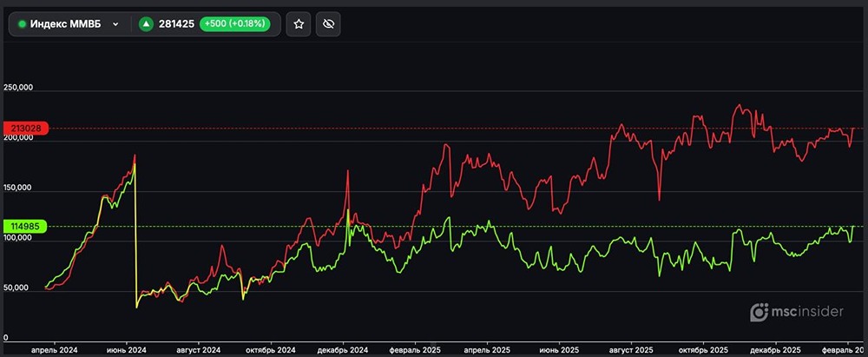This screenshot has width=868, height=357.
Task: Jump to the апрель 2024 axis label
Action: click(55, 349)
